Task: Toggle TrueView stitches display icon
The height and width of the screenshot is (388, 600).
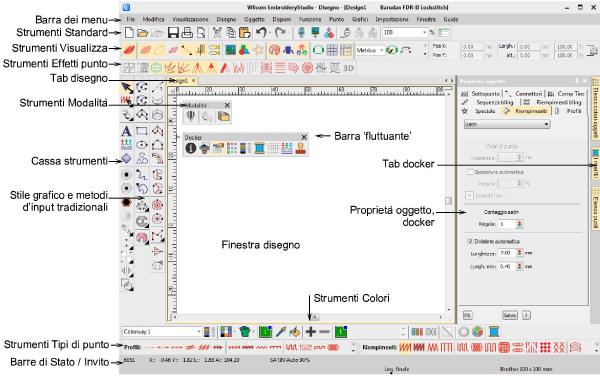Action: click(x=129, y=50)
